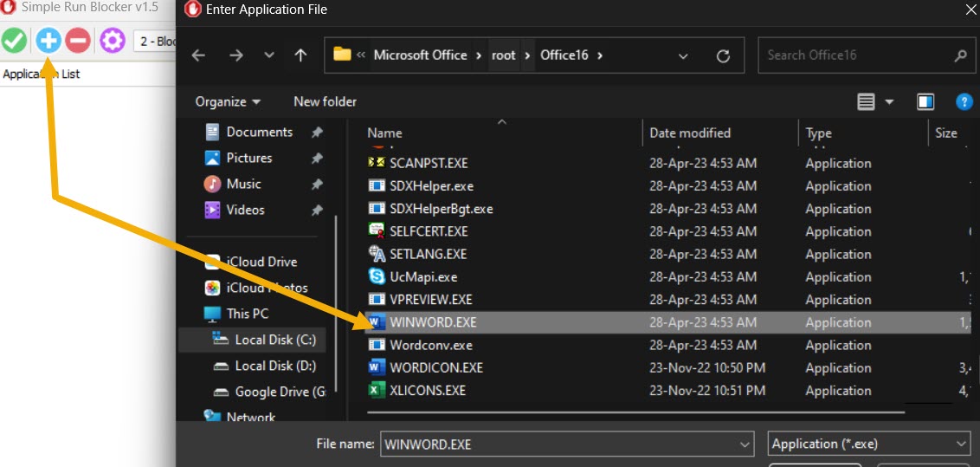This screenshot has width=980, height=467.
Task: Go up one folder level
Action: [x=300, y=55]
